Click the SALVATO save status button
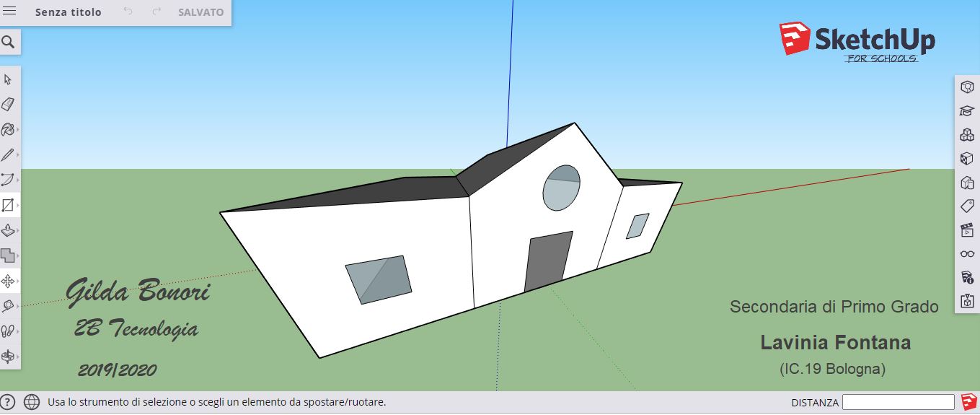Screen dimensions: 980x415 (x=200, y=12)
